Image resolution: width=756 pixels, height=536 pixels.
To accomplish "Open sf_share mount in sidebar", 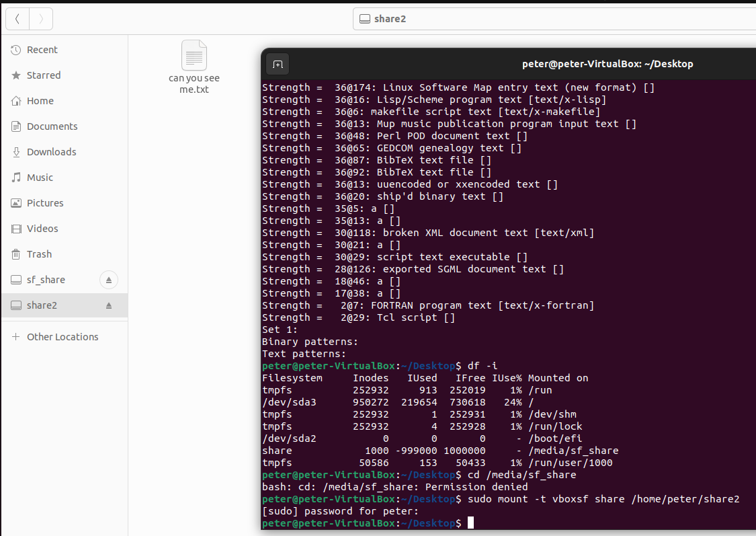I will click(x=65, y=280).
